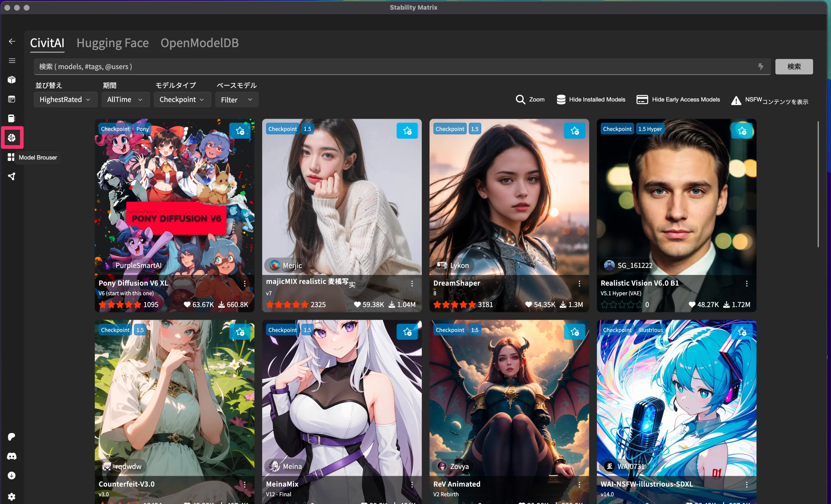Open the three-dot menu on majicMIX realistic

coord(412,283)
